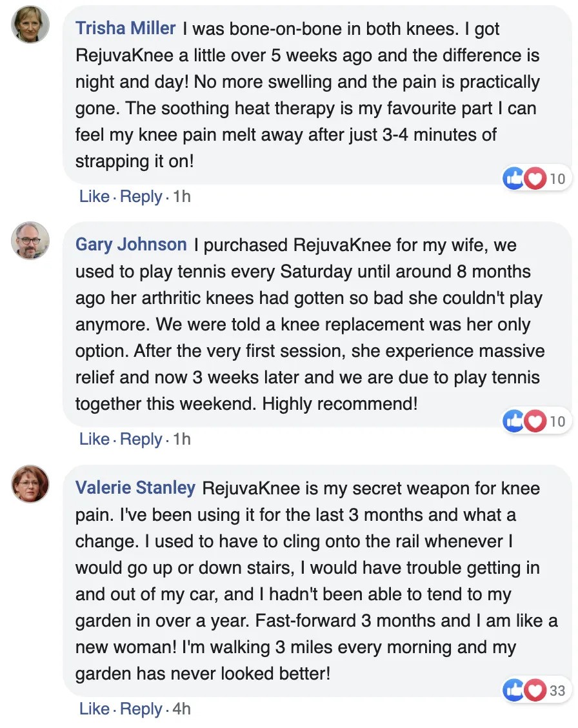Open Trisha Miller's profile name link
This screenshot has width=578, height=728.
pyautogui.click(x=126, y=28)
